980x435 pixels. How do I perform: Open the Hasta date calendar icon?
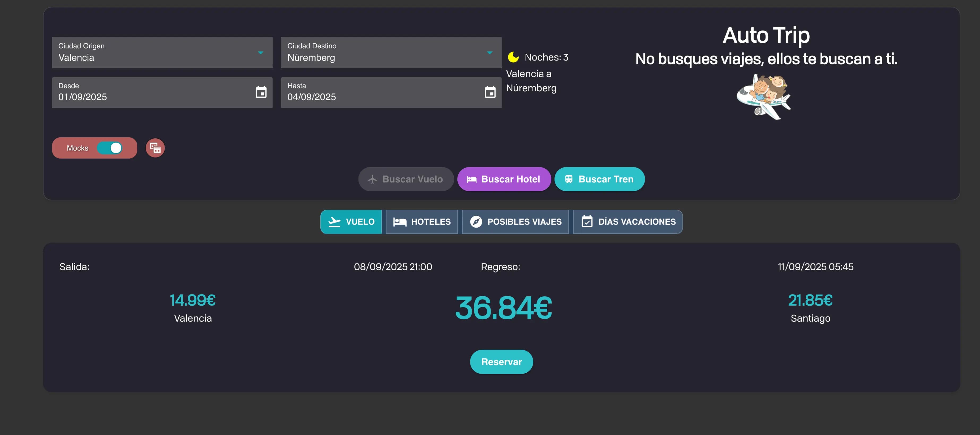pyautogui.click(x=490, y=92)
